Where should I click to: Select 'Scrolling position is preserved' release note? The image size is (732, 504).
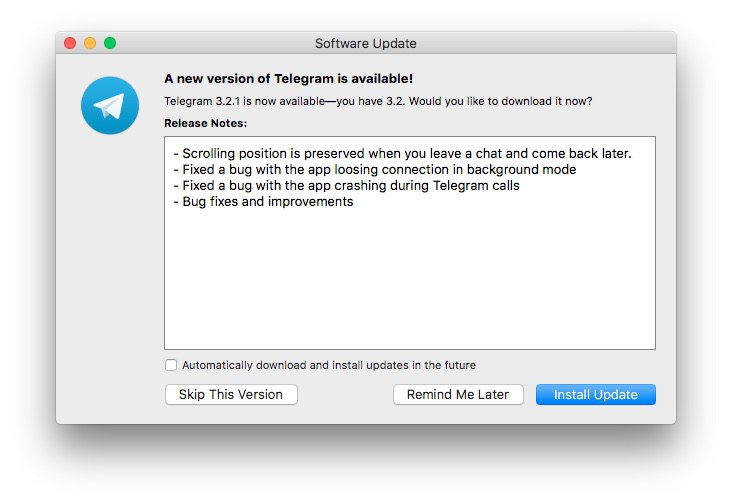(x=402, y=154)
